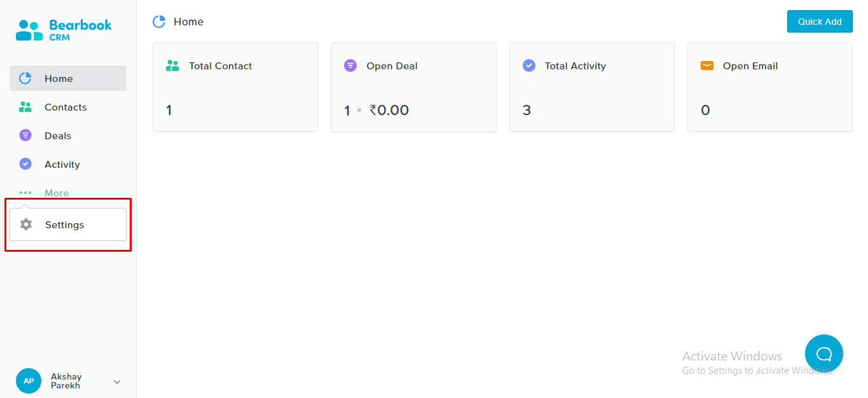Click the Total Activity card checkmark icon
The height and width of the screenshot is (398, 868).
[x=528, y=65]
